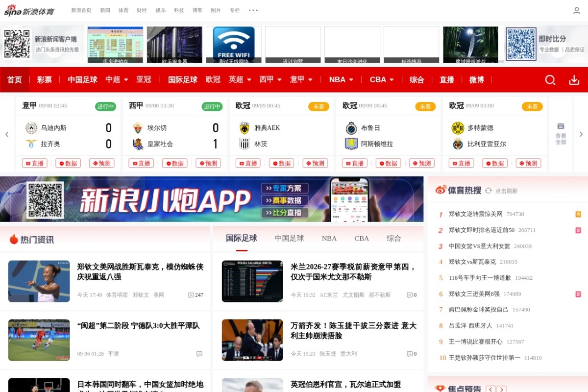The height and width of the screenshot is (392, 588).
Task: Open the FREE WIFI ad thumbnail
Action: 234,45
